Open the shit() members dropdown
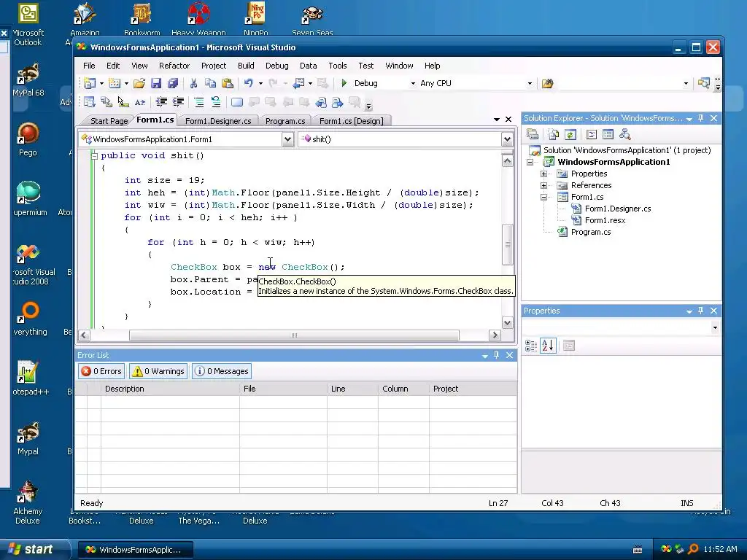The width and height of the screenshot is (747, 560). pos(507,139)
